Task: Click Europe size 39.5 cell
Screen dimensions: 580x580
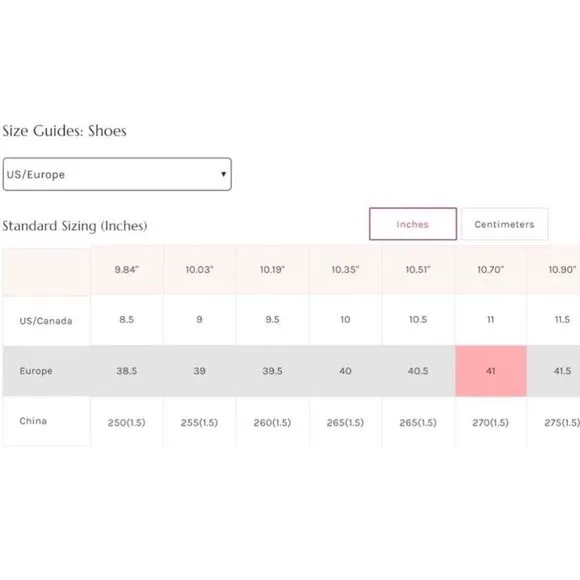Action: pos(272,371)
